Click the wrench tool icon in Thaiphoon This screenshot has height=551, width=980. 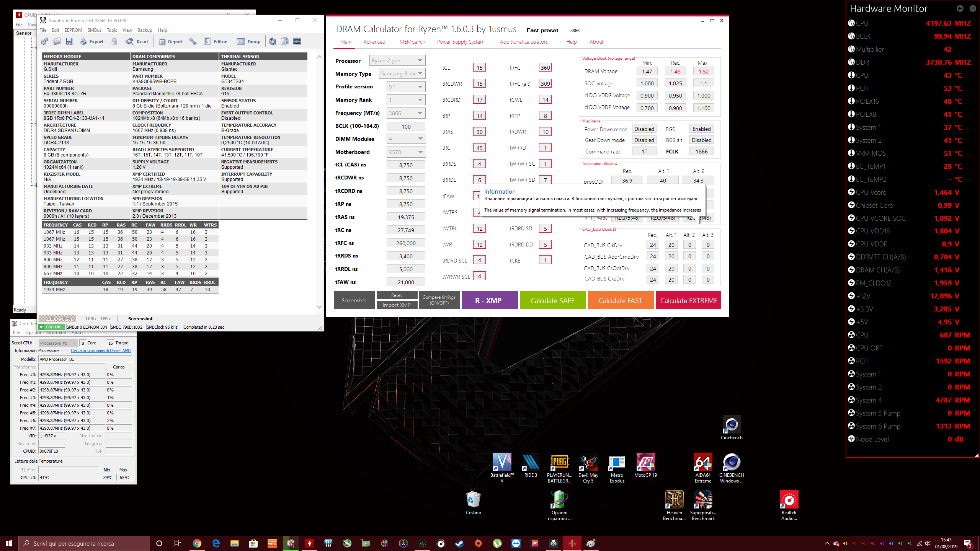[x=193, y=41]
